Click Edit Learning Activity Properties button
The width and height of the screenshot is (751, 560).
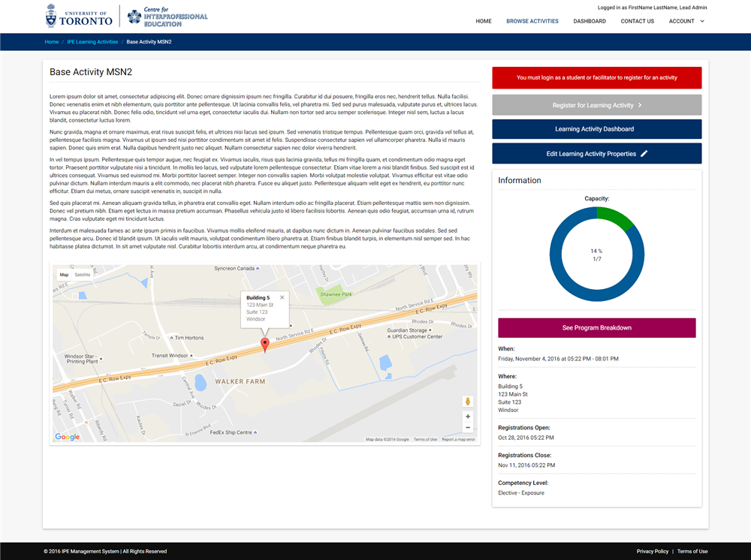[597, 154]
